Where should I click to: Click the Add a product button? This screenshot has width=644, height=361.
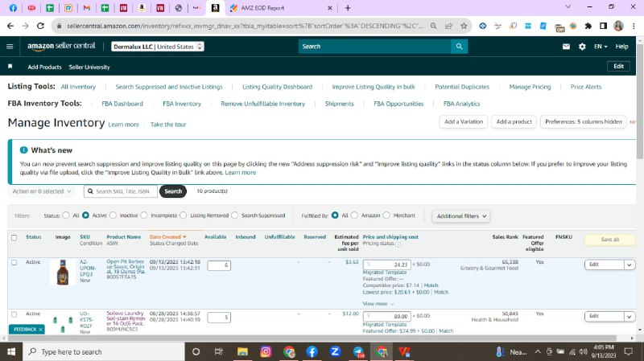pos(514,122)
